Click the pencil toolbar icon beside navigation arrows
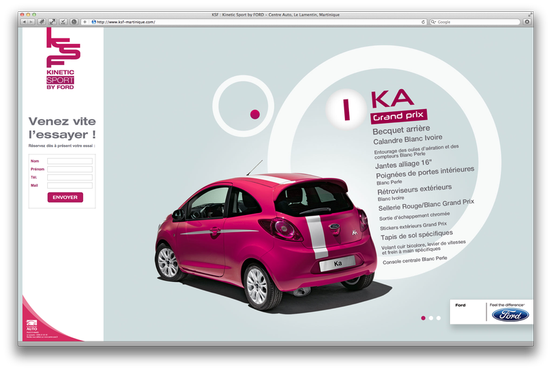Image resolution: width=550 pixels, height=369 pixels. pyautogui.click(x=41, y=22)
